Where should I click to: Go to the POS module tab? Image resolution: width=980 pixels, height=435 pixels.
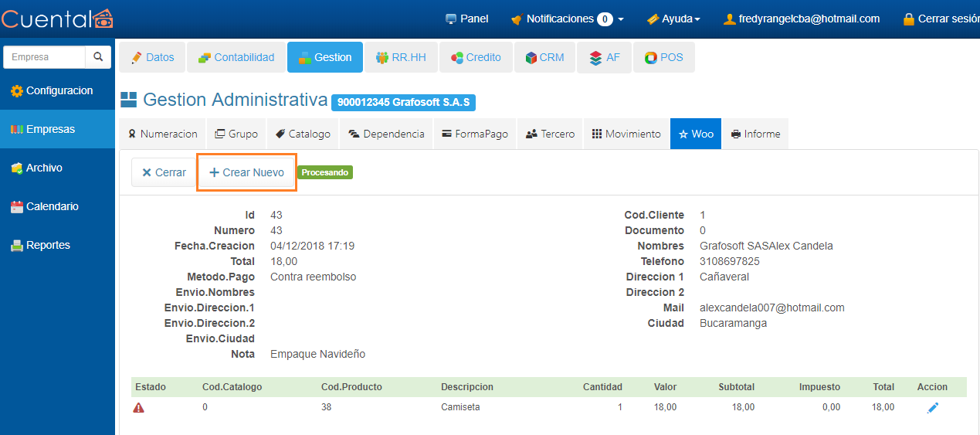pyautogui.click(x=663, y=57)
